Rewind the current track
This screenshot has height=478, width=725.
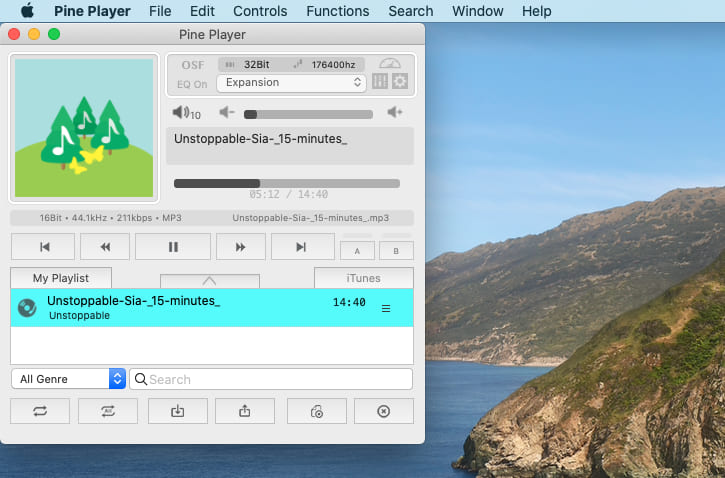105,247
